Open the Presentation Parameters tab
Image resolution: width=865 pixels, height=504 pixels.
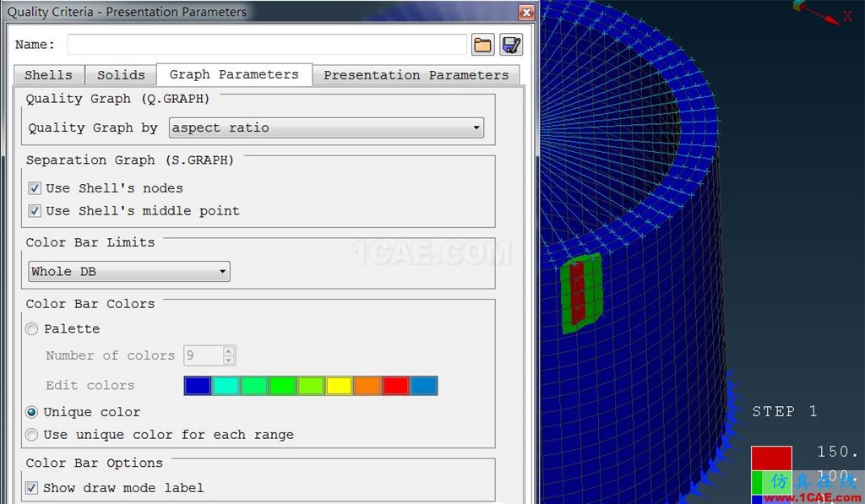point(416,75)
